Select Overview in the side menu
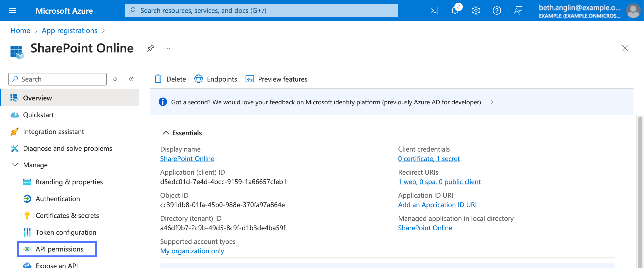644x268 pixels. click(70, 98)
